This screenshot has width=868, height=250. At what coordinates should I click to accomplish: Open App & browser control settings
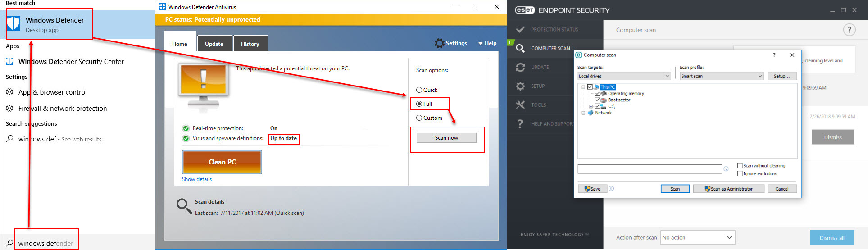pyautogui.click(x=52, y=92)
